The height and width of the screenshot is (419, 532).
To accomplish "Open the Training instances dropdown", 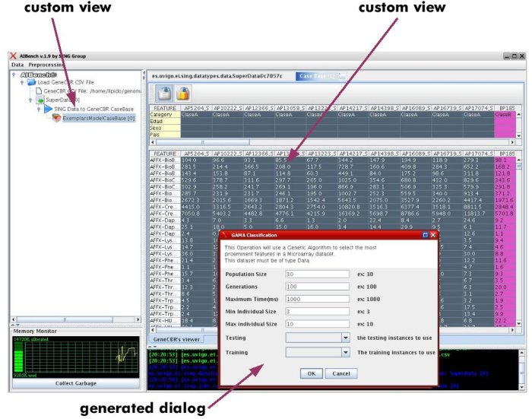I will click(345, 352).
